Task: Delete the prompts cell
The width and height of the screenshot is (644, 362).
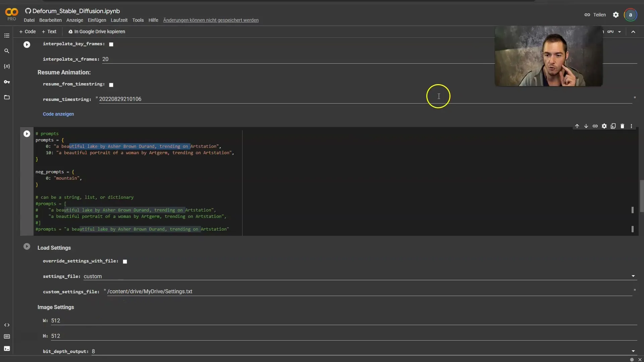Action: [622, 126]
